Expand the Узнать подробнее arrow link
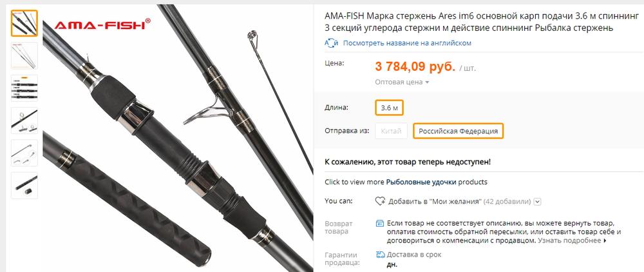 [573, 241]
